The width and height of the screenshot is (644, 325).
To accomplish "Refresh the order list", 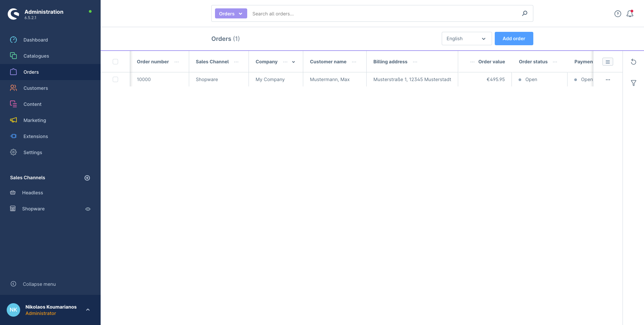I will (634, 62).
